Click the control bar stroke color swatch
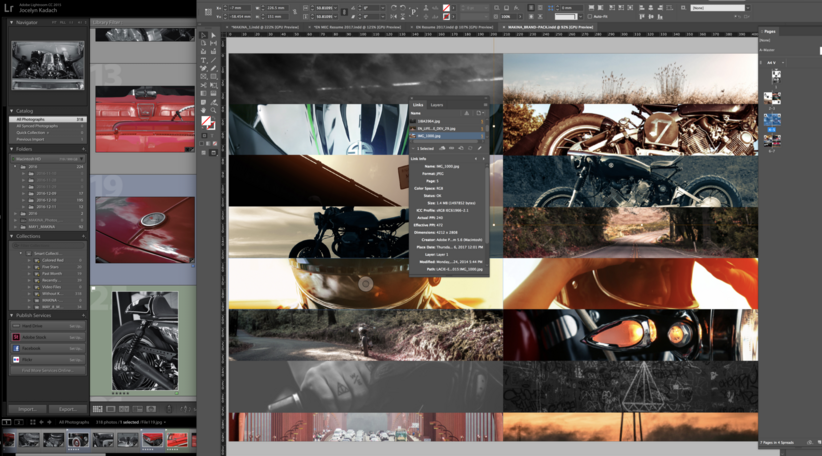 click(x=446, y=17)
